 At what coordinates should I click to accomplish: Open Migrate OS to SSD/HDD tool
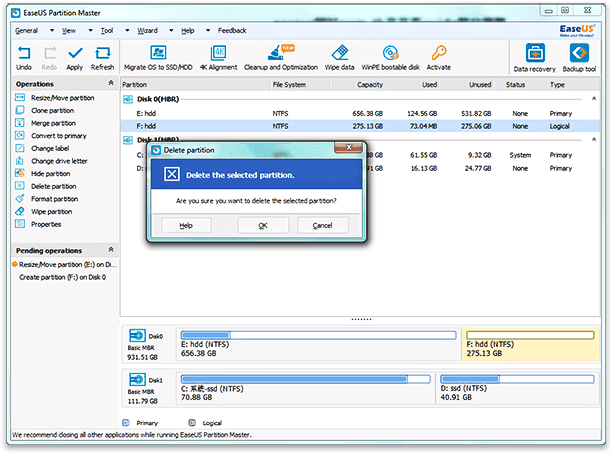pos(158,58)
